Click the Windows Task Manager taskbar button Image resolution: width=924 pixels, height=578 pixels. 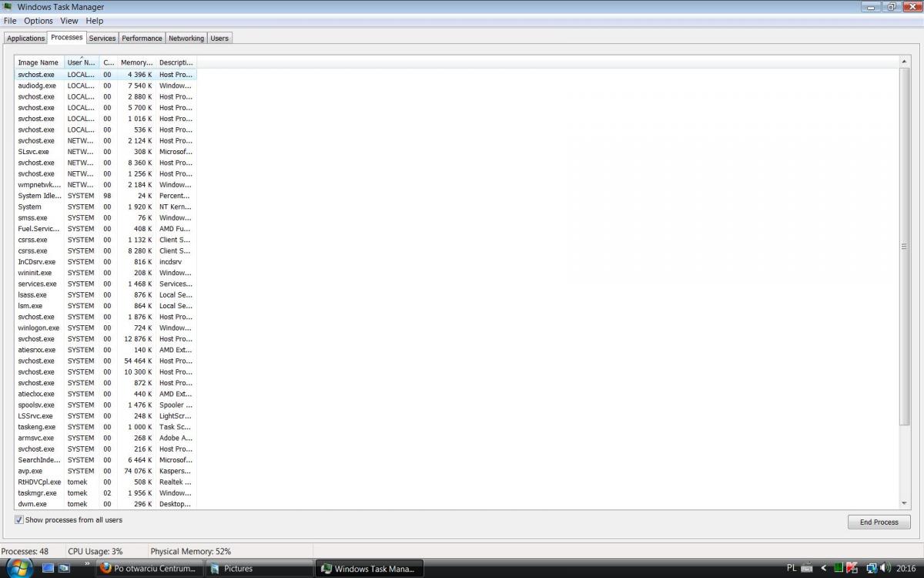(370, 569)
